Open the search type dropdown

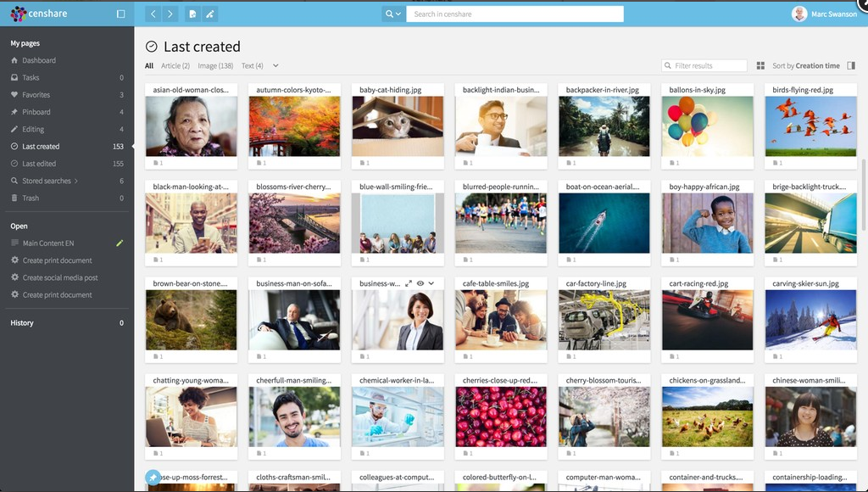pyautogui.click(x=392, y=14)
